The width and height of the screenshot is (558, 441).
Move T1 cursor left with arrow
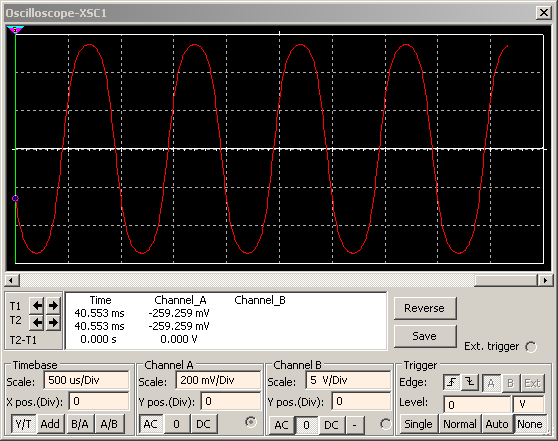[x=37, y=305]
